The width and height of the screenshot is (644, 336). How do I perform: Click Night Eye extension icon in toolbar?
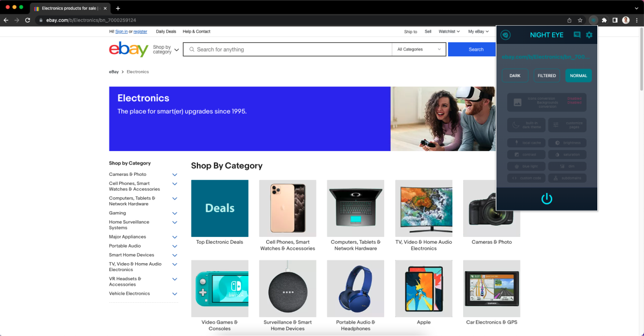[593, 20]
